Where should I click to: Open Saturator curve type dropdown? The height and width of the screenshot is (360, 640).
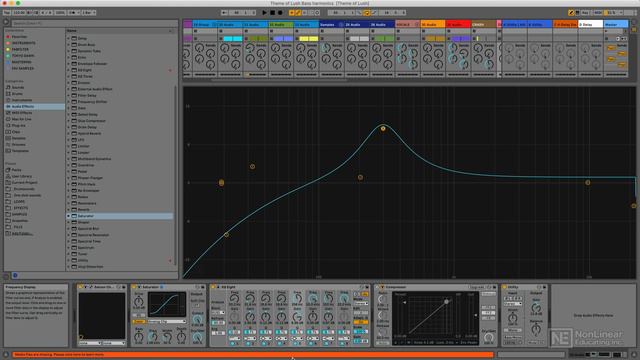(x=167, y=322)
